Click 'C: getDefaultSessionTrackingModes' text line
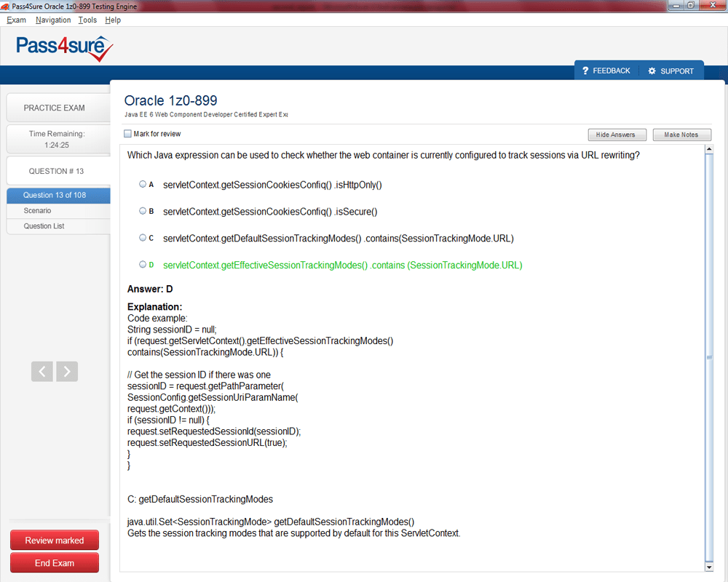This screenshot has width=728, height=582. (200, 499)
